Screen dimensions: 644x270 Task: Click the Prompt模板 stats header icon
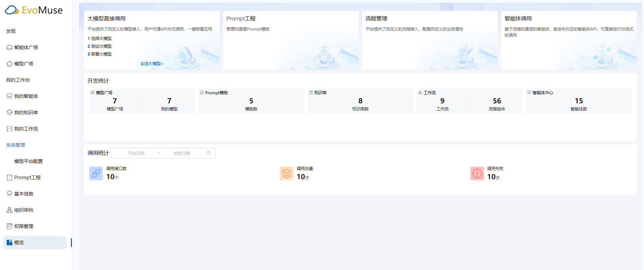(x=202, y=92)
